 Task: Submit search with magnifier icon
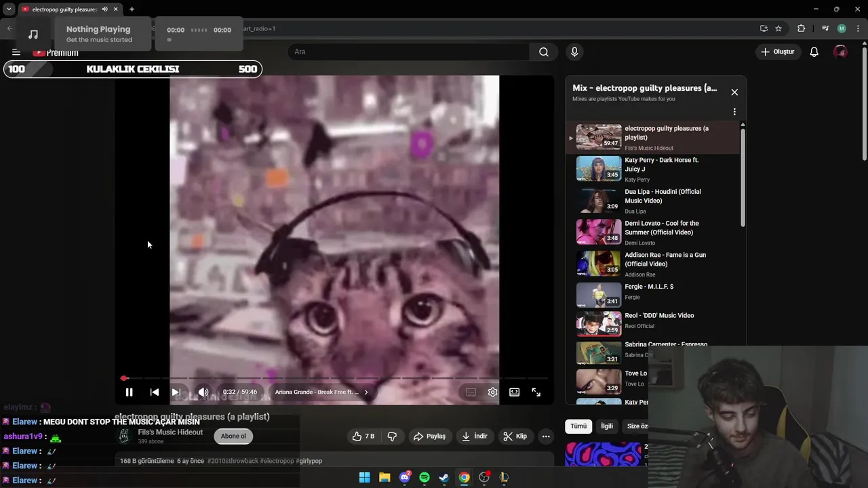[x=544, y=52]
